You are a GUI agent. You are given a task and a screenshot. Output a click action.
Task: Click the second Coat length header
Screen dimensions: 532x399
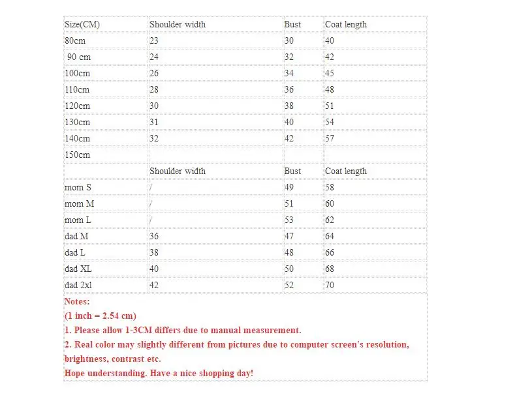point(346,171)
